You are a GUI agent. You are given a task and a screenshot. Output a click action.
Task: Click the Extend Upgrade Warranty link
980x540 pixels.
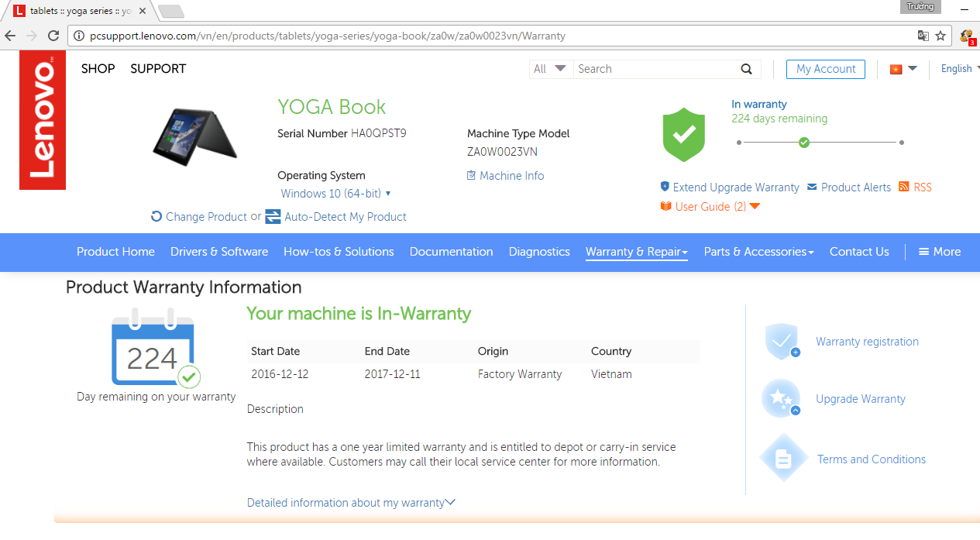[x=736, y=187]
